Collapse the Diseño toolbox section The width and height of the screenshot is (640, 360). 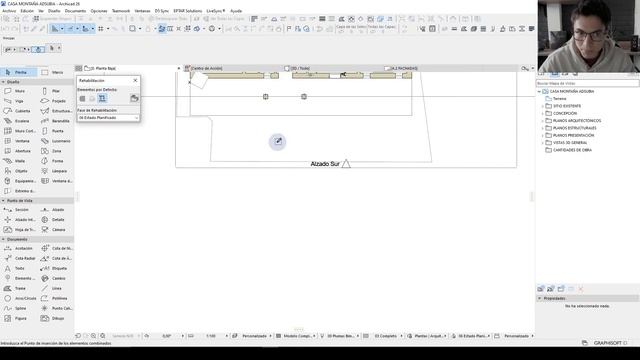click(x=3, y=82)
